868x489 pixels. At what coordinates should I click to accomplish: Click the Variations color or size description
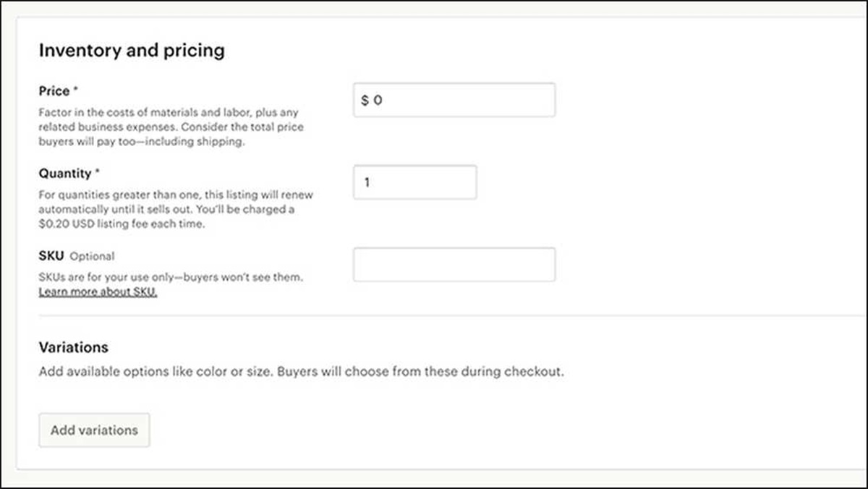pos(300,373)
